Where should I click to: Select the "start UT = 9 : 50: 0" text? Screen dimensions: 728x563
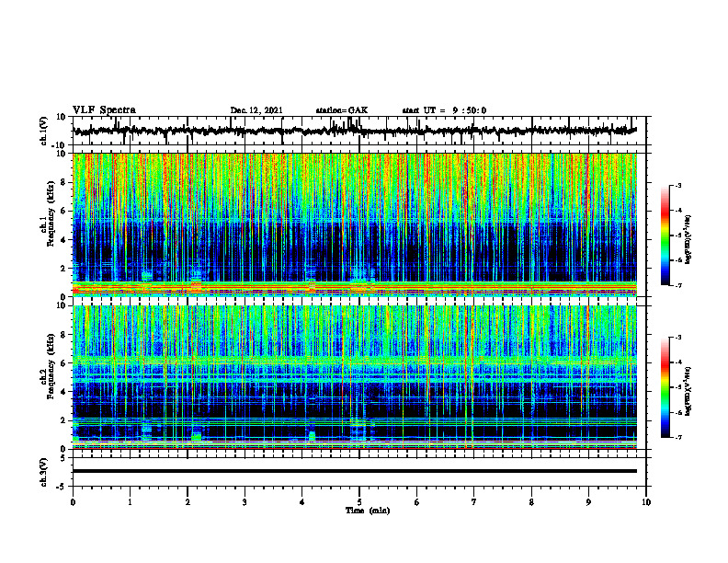coord(444,110)
